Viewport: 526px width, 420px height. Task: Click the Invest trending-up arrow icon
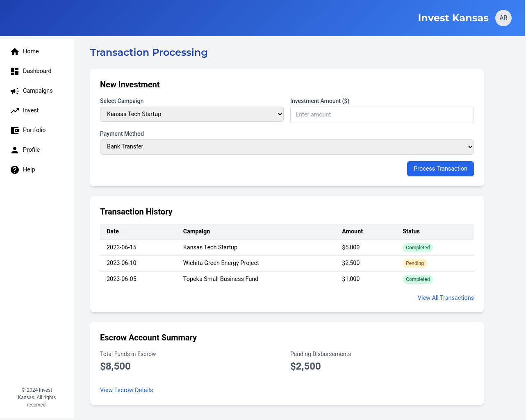pos(15,111)
